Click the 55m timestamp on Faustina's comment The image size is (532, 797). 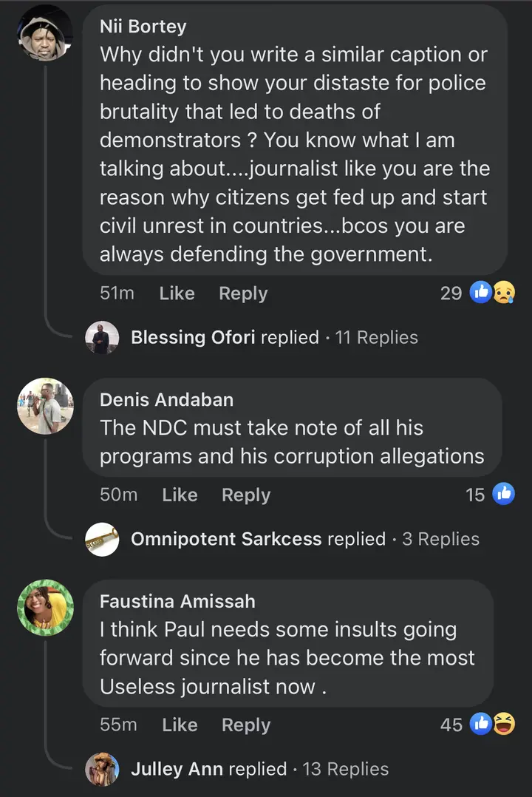click(118, 725)
